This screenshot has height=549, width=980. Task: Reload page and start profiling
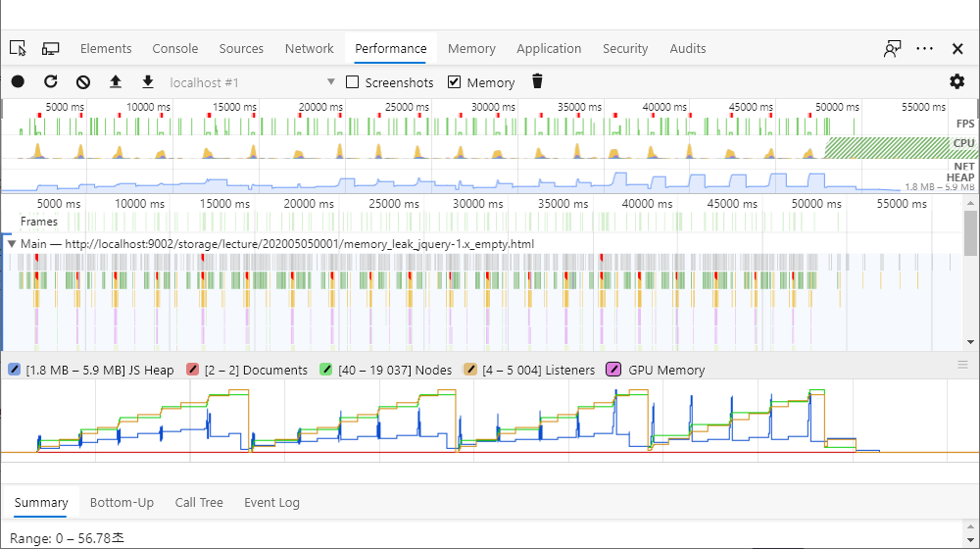51,82
